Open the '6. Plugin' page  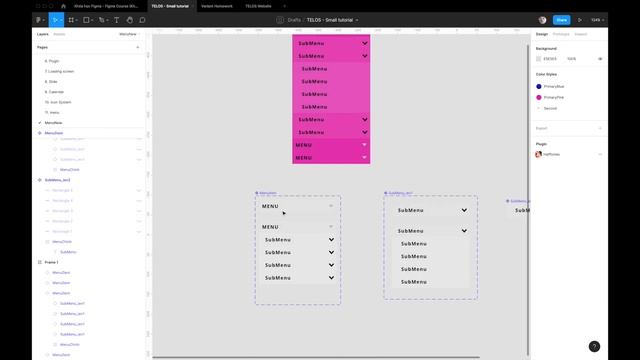[52, 61]
